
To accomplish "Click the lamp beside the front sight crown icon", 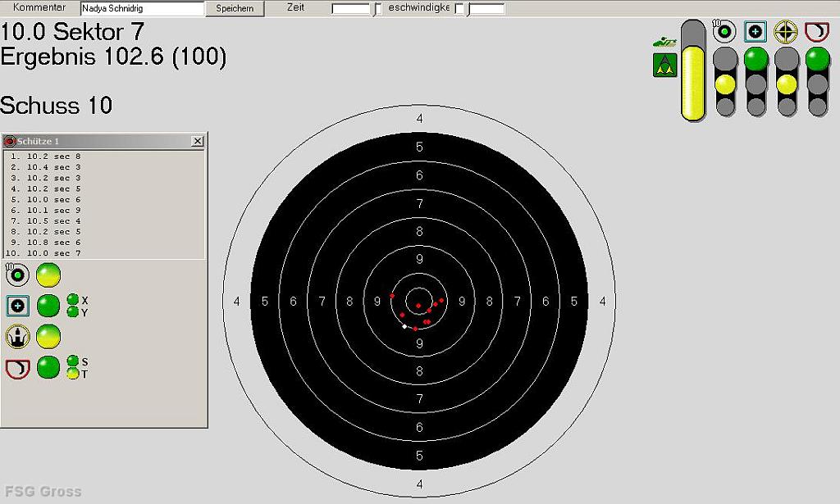I will click(48, 337).
